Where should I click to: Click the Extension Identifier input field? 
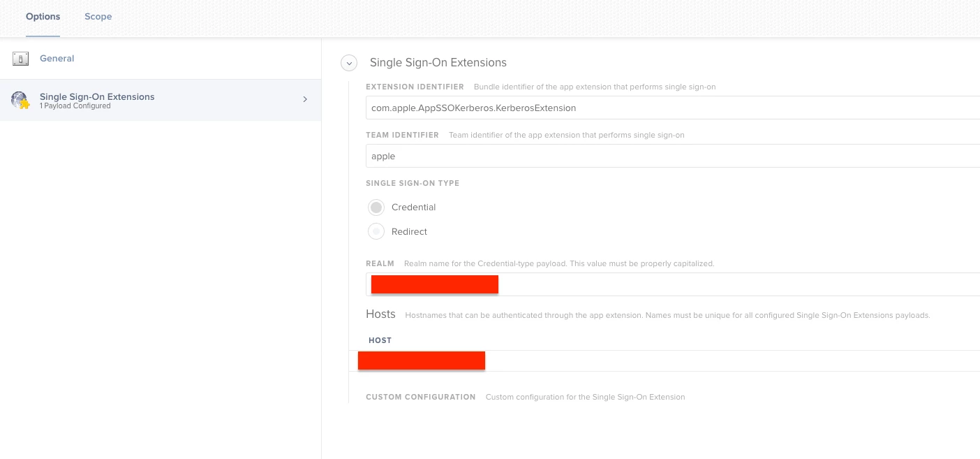[x=673, y=108]
